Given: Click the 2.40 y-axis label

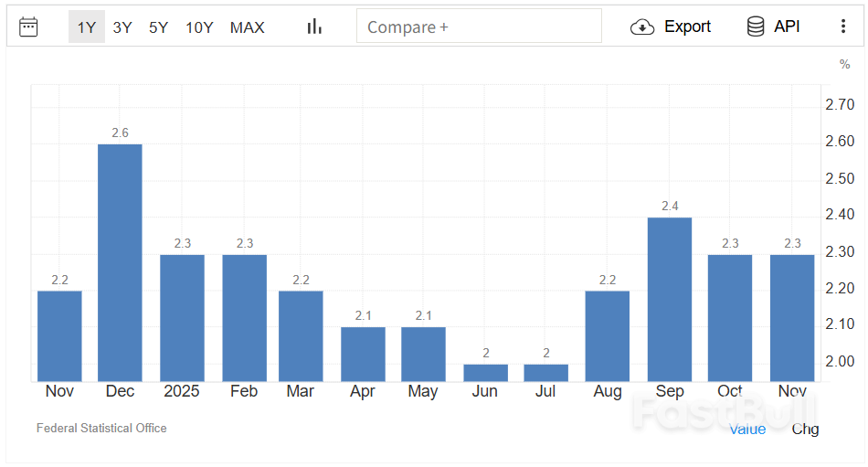Looking at the screenshot, I should (x=840, y=215).
